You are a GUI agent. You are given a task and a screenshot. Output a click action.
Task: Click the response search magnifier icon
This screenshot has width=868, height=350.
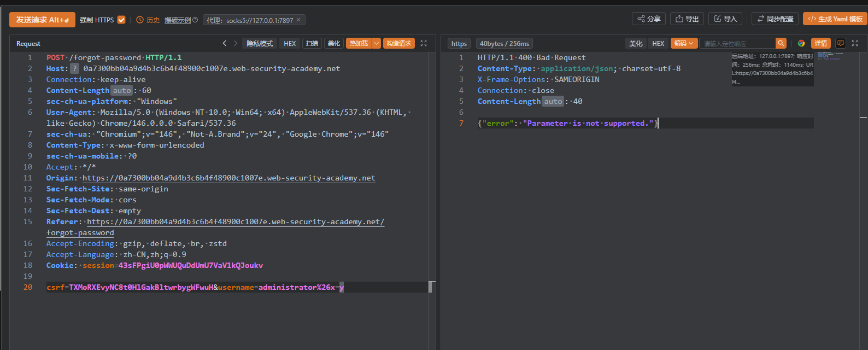click(x=781, y=43)
